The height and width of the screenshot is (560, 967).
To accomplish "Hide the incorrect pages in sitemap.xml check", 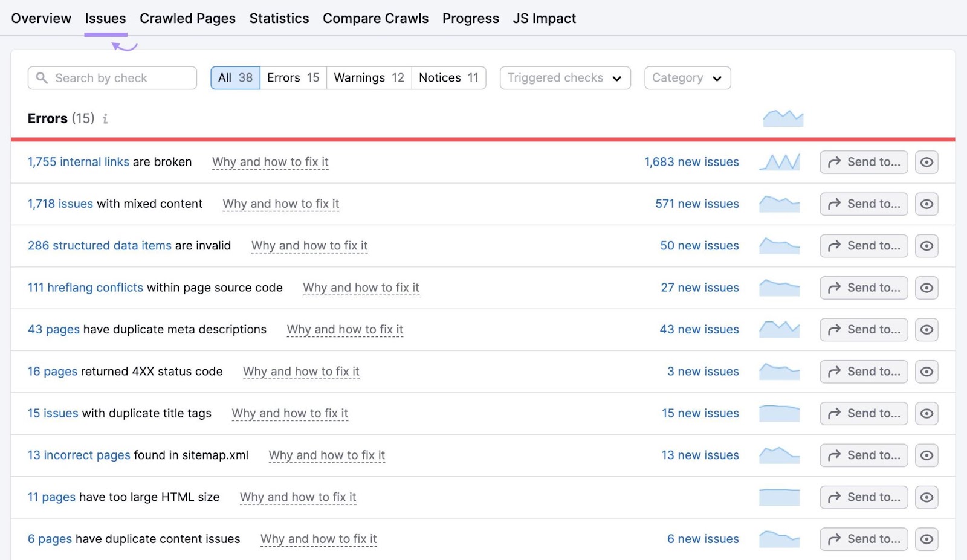I will tap(927, 455).
